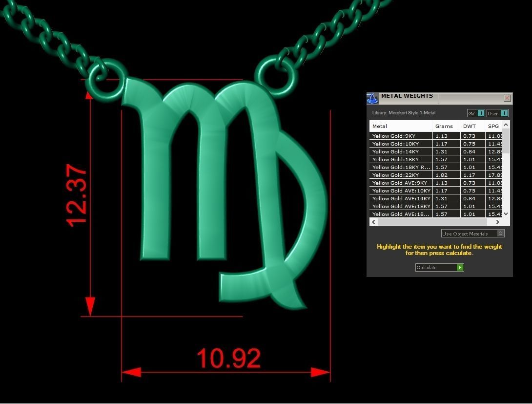Click the 12.37 height dimension text
The width and height of the screenshot is (532, 404).
[77, 195]
